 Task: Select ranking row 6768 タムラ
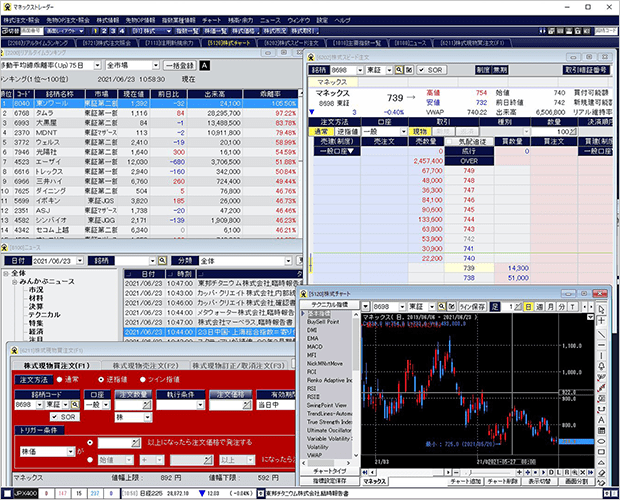click(x=150, y=113)
